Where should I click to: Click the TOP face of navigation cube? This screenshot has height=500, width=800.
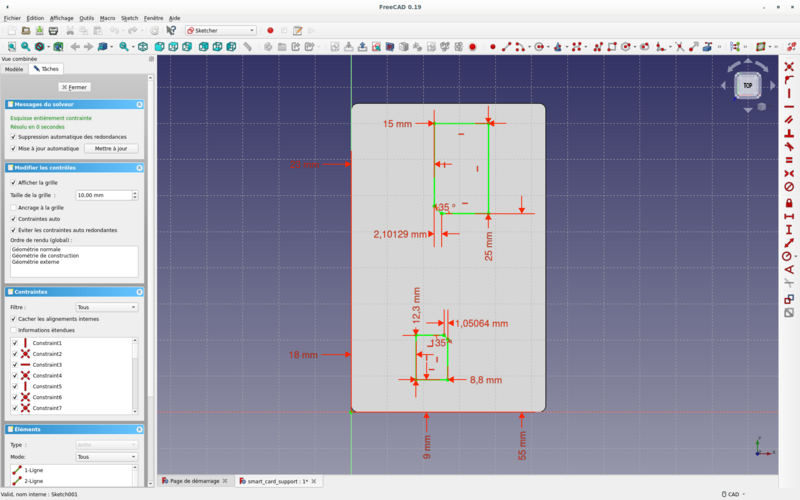pos(748,86)
